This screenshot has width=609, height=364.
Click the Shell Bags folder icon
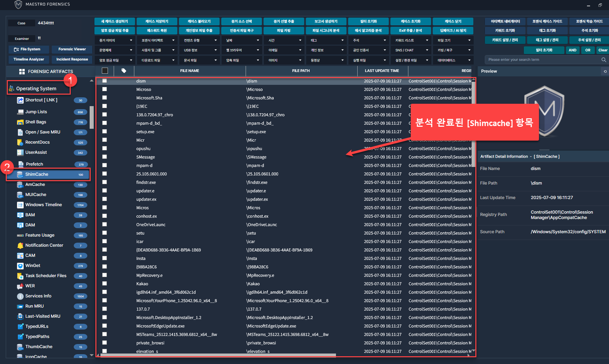click(x=20, y=122)
